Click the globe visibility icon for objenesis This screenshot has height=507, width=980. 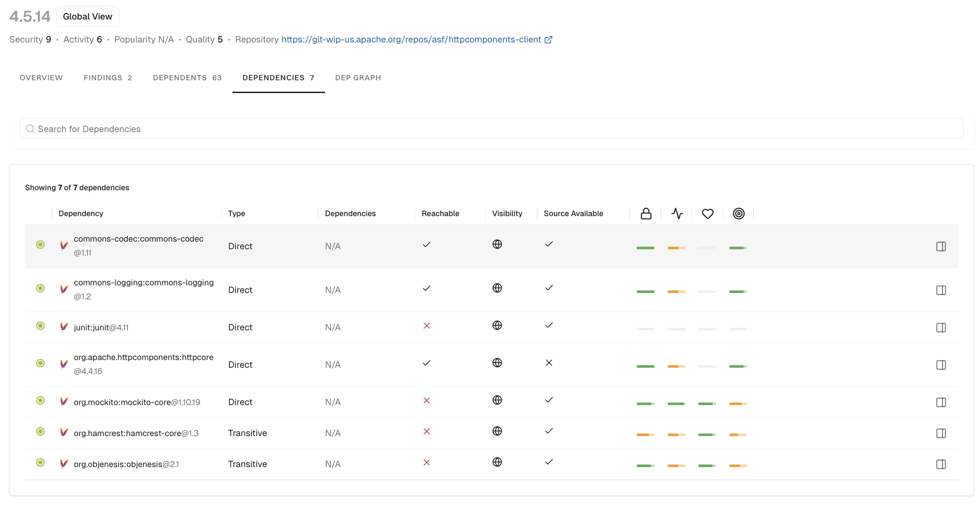pos(497,462)
